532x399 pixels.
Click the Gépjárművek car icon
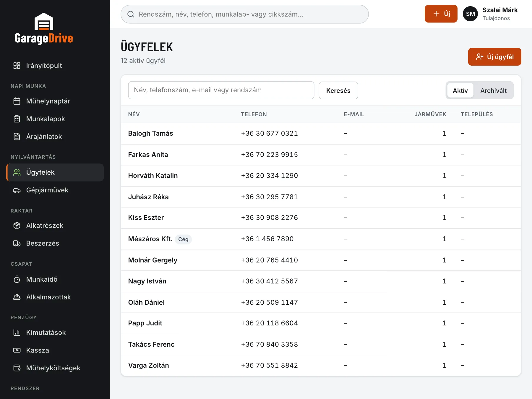pos(17,190)
